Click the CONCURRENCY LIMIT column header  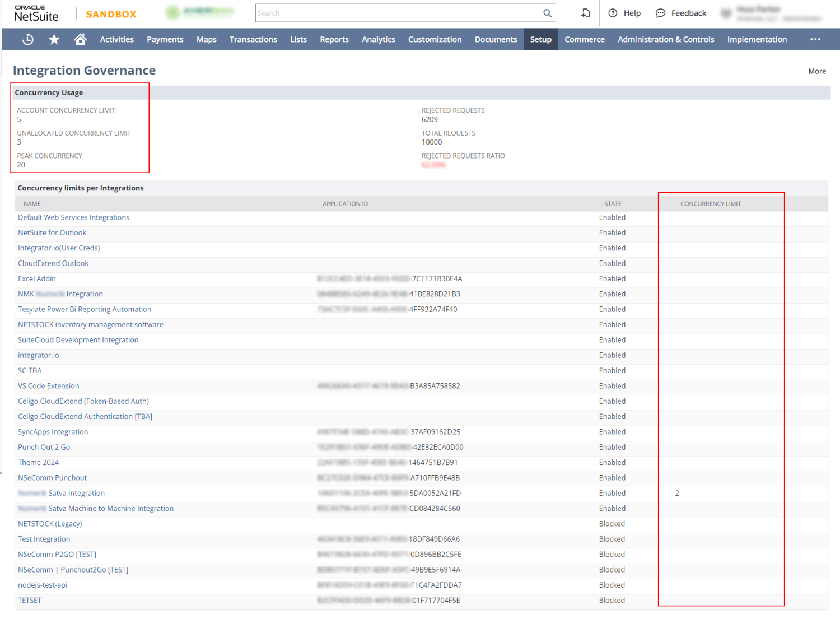(x=711, y=204)
